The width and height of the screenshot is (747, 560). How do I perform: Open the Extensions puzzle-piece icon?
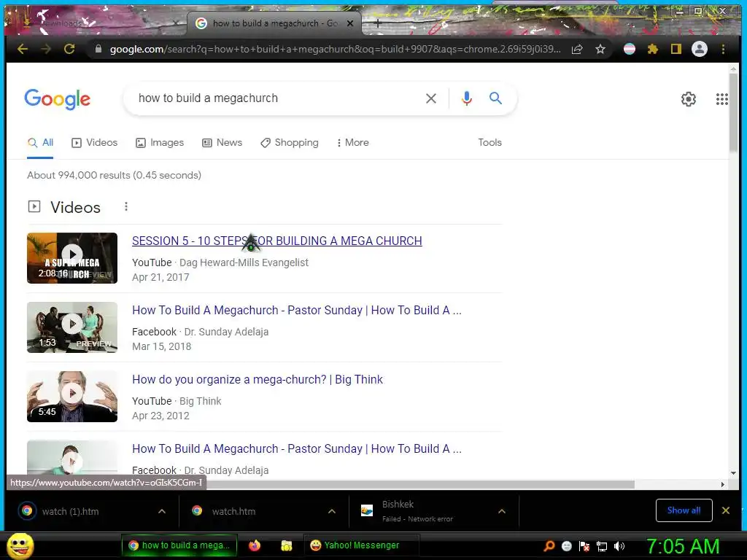click(x=653, y=49)
